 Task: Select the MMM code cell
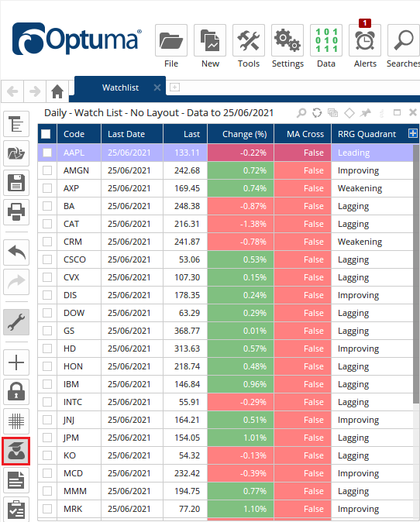[79, 491]
